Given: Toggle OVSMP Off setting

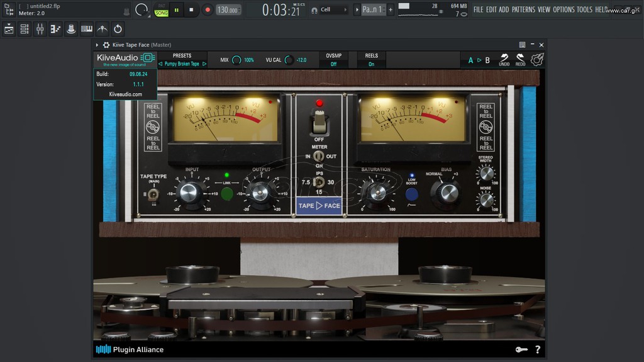Looking at the screenshot, I should [x=333, y=60].
